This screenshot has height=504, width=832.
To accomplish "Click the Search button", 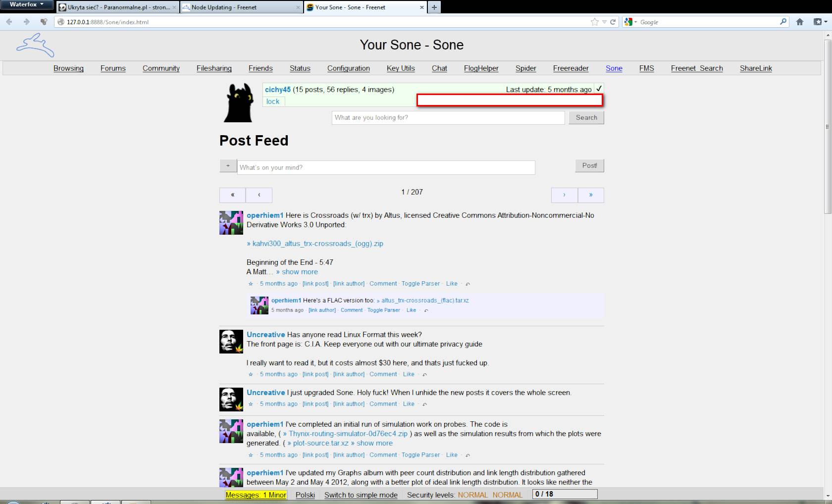I will (x=586, y=117).
